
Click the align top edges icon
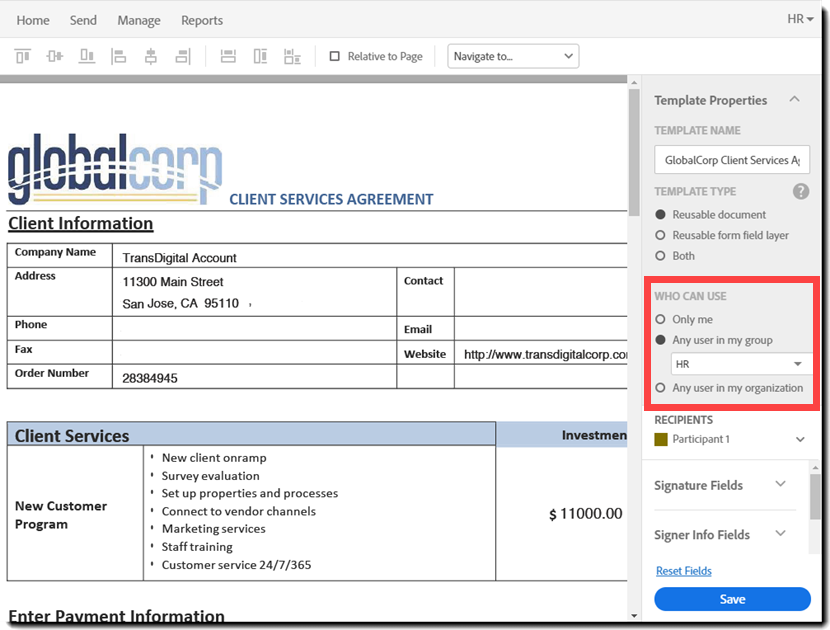click(23, 56)
